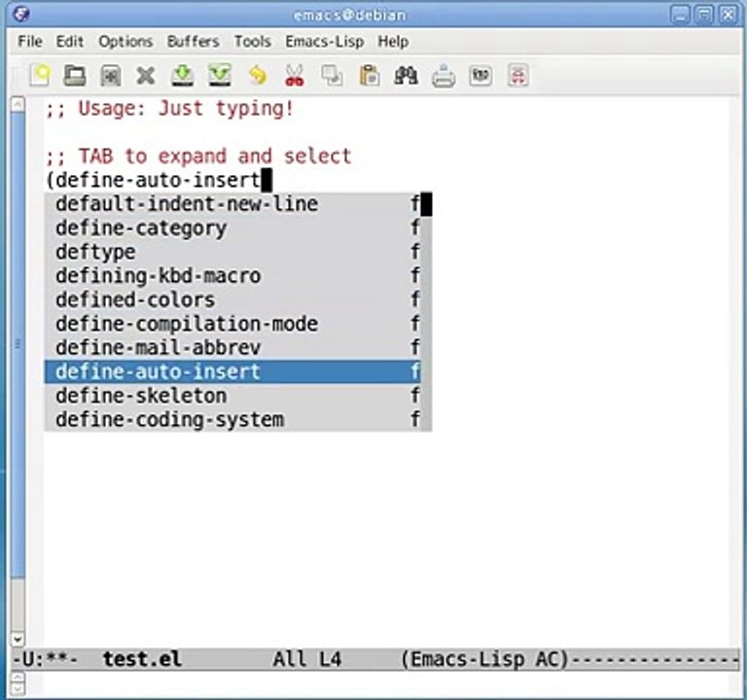Cut with the red scissors toolbar icon
The image size is (747, 700).
click(x=295, y=76)
